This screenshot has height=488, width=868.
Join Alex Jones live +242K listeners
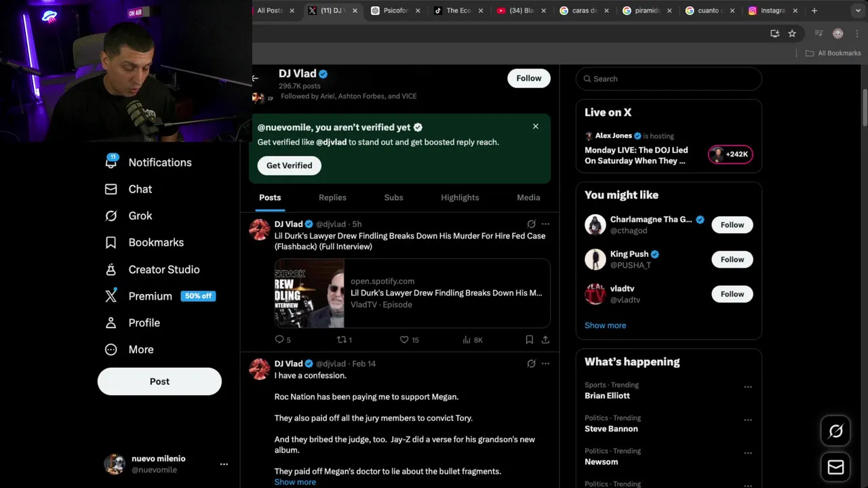tap(730, 154)
